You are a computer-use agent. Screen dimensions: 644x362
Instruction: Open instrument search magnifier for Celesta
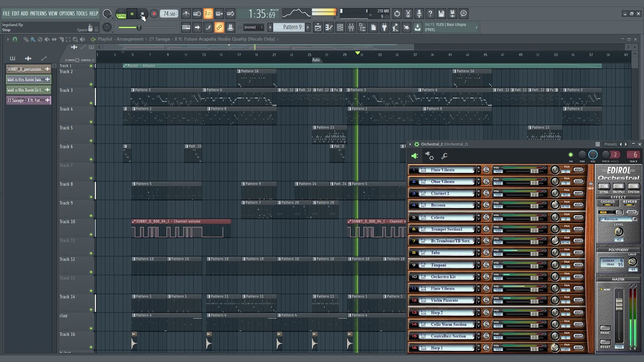tap(486, 217)
